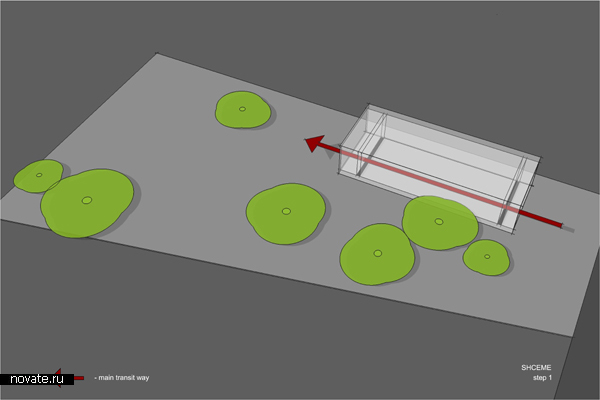
Task: Click the red arrowhead of the transit way
Action: pos(314,145)
